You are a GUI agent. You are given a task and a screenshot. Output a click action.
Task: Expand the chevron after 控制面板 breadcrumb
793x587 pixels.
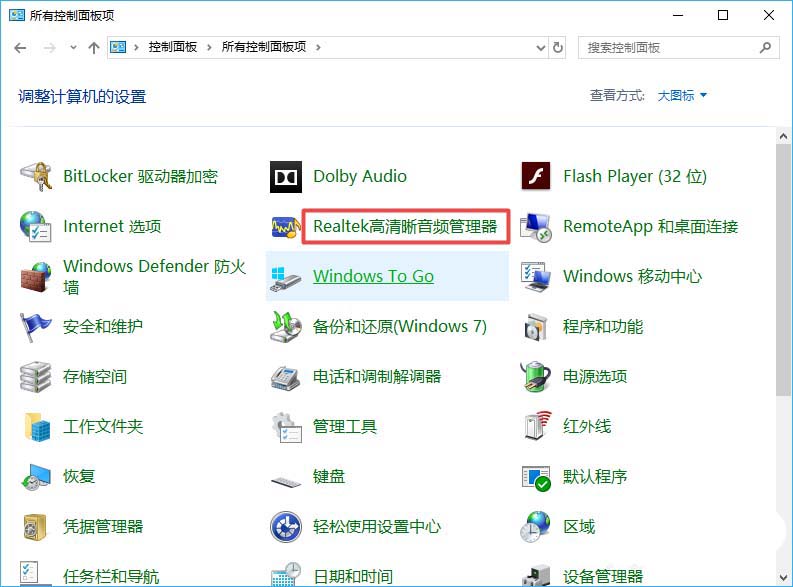[209, 48]
